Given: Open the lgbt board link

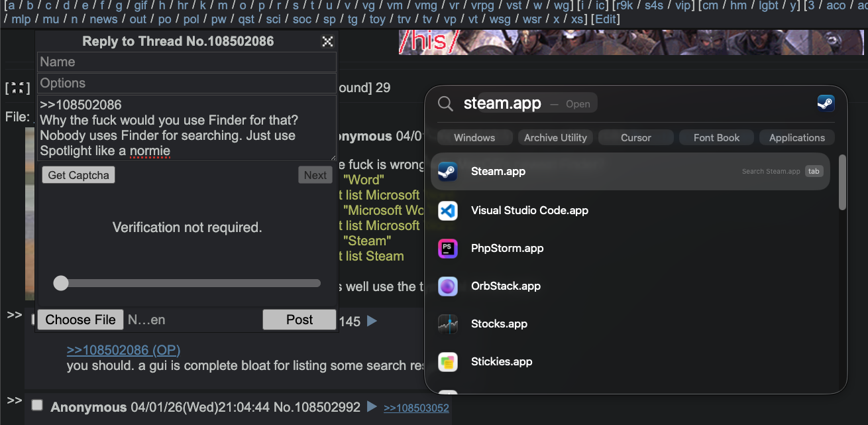Looking at the screenshot, I should click(769, 5).
